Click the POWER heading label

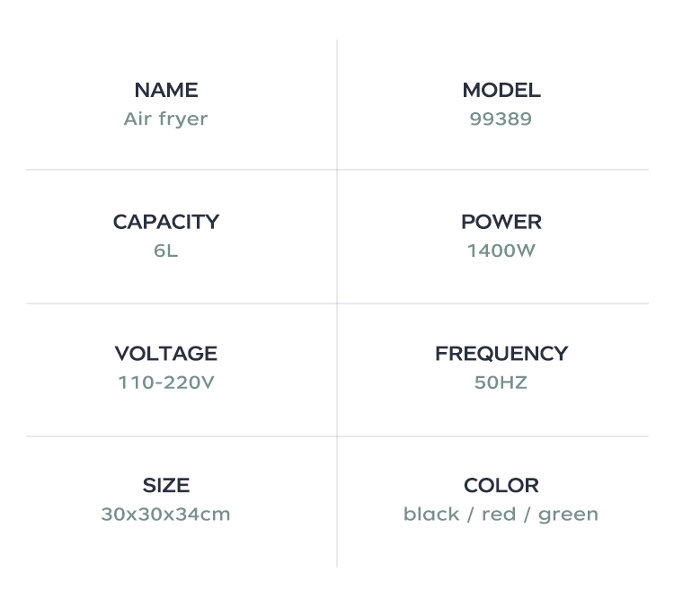tap(501, 222)
